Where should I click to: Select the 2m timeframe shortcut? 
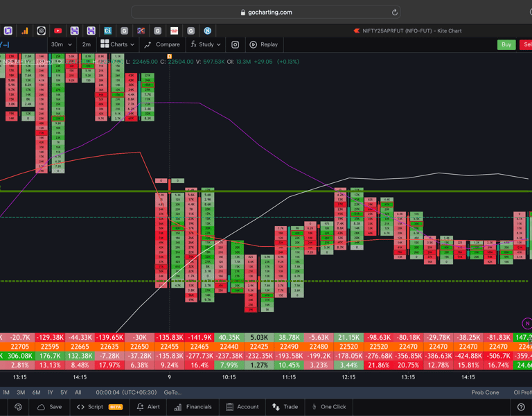(86, 44)
